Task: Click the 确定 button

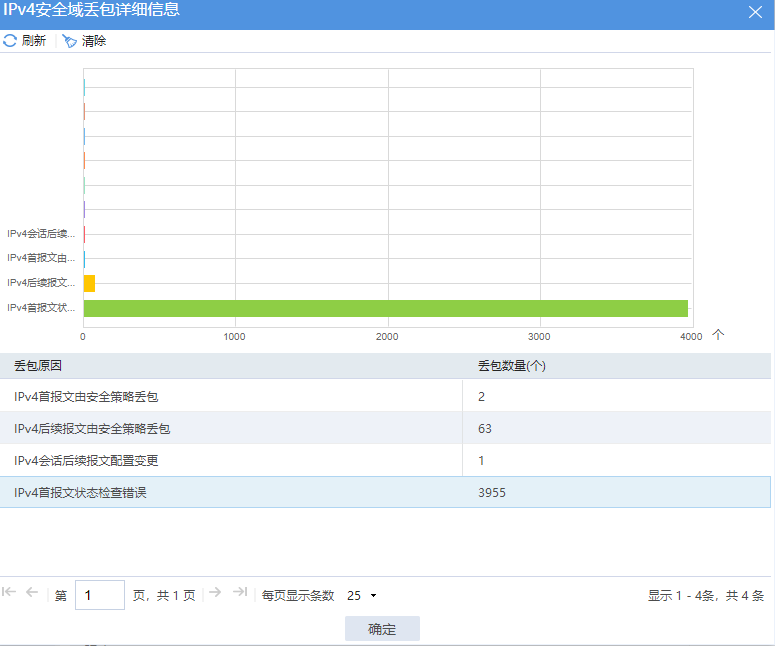Action: pos(382,629)
